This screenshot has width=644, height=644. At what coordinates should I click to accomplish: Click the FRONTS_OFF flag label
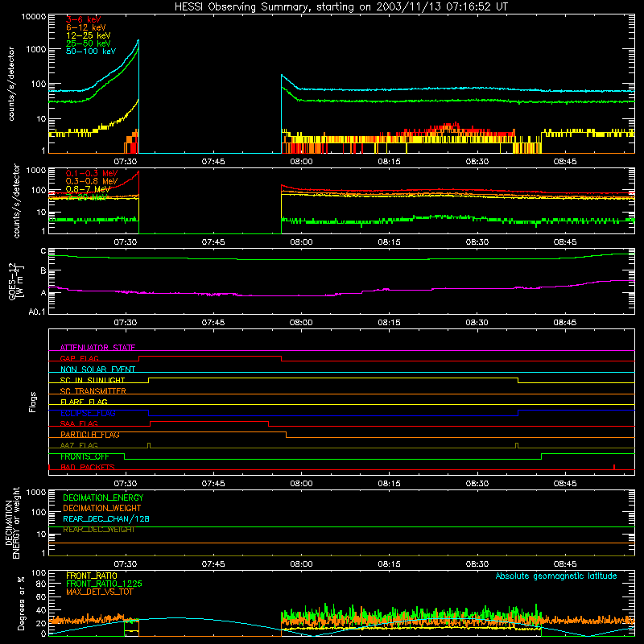point(85,456)
